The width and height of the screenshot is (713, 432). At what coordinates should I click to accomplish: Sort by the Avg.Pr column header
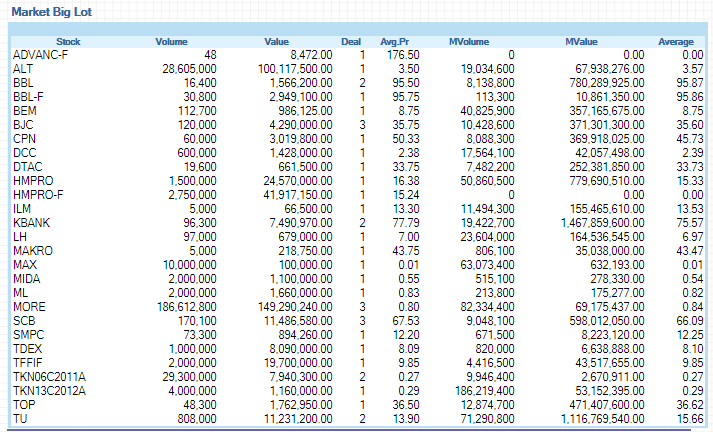pyautogui.click(x=395, y=41)
